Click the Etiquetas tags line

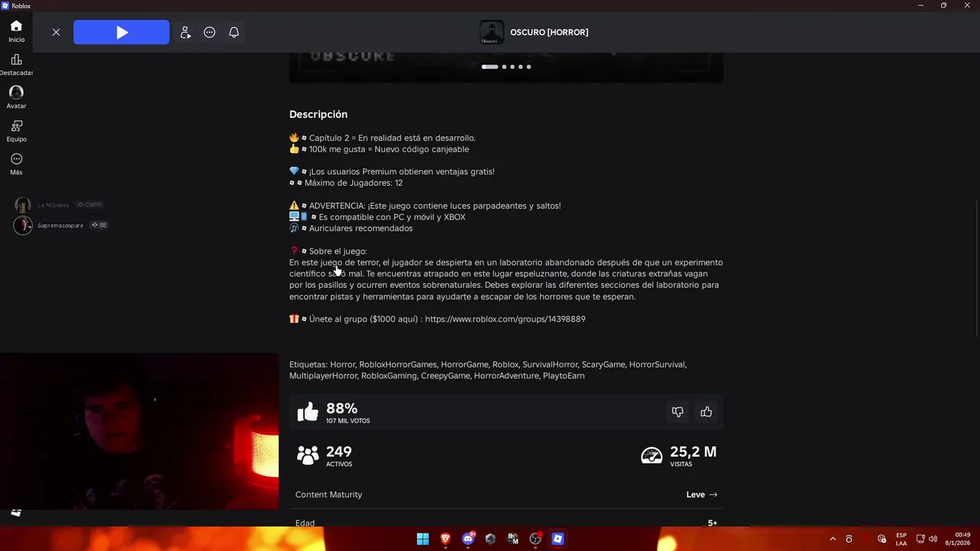coord(488,370)
